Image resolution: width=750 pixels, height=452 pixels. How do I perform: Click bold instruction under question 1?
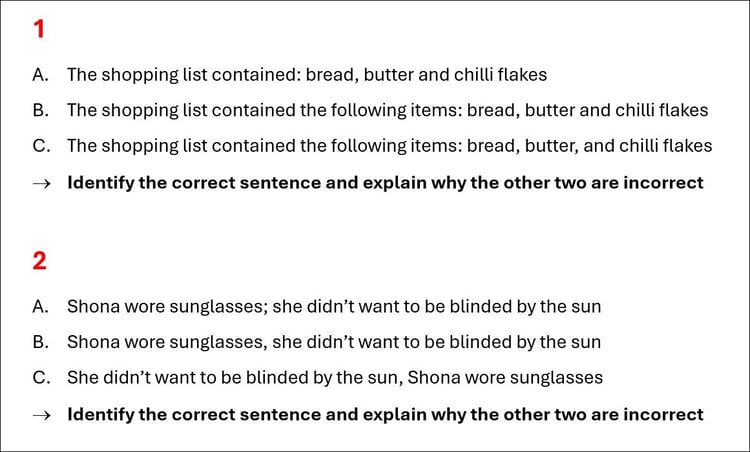point(385,183)
